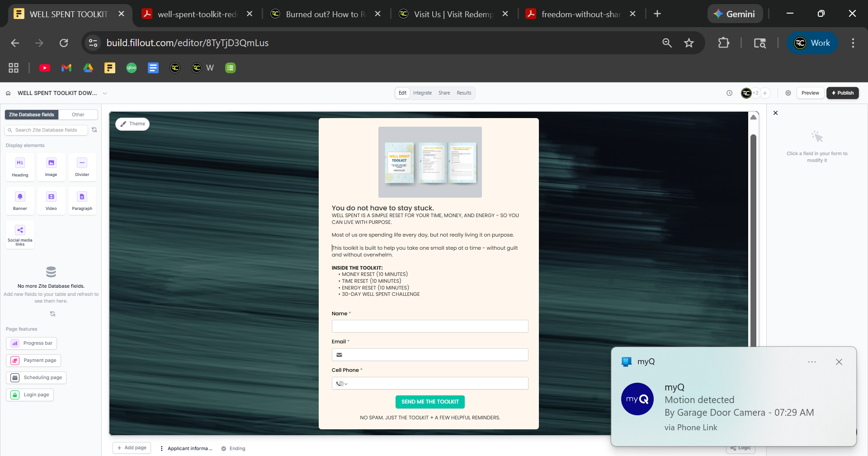Refresh the Zite Database fields list
Viewport: 868px width, 456px height.
pos(94,130)
